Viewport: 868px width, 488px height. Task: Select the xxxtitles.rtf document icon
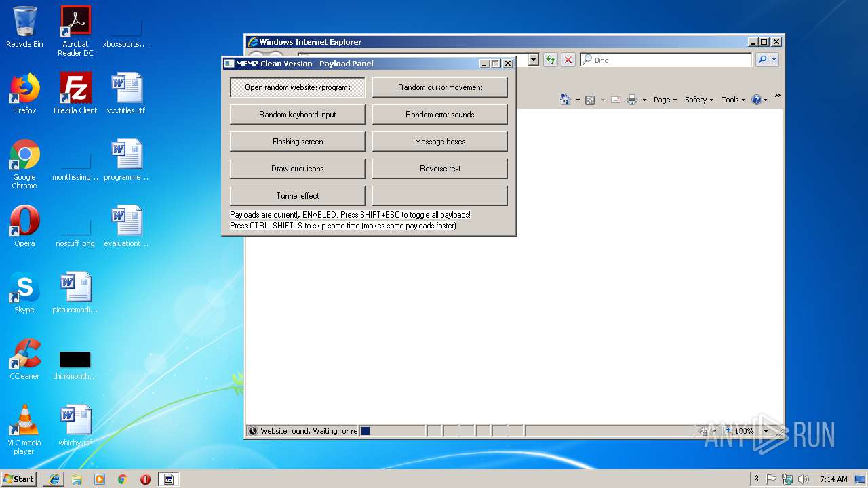(x=126, y=94)
